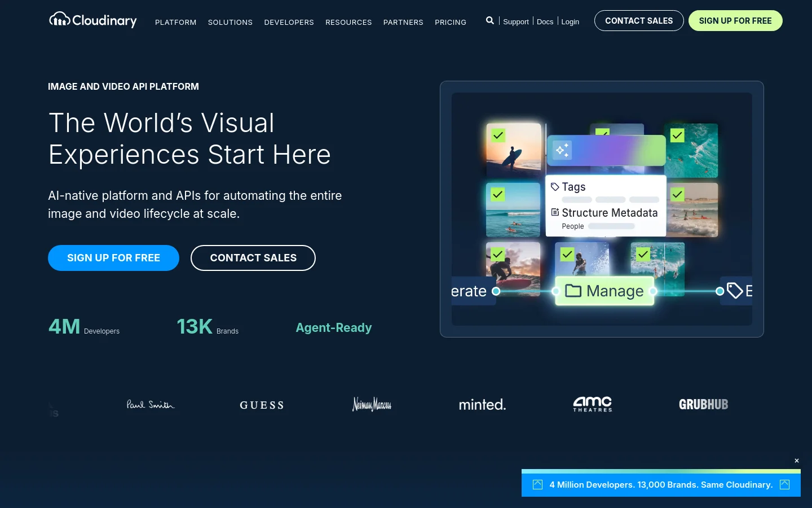Open the Partners menu item
This screenshot has height=508, width=812.
pyautogui.click(x=403, y=22)
